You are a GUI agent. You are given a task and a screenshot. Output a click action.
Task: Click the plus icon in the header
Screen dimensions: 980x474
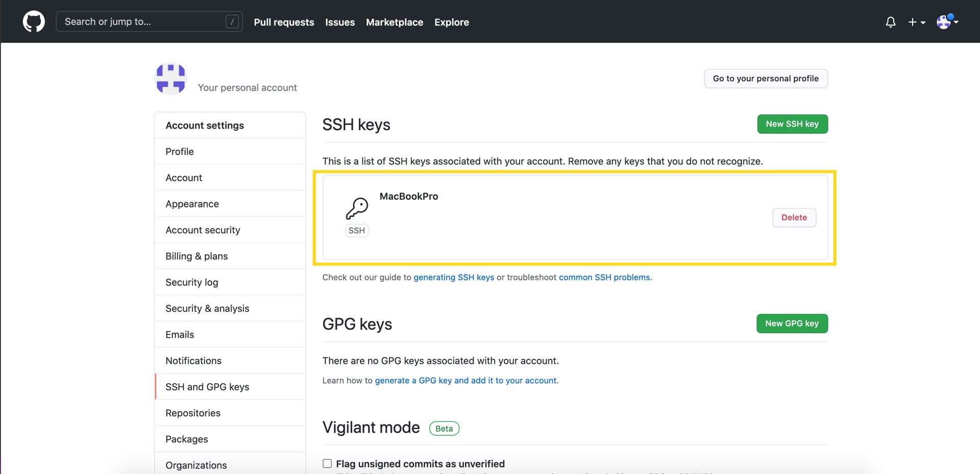tap(912, 22)
